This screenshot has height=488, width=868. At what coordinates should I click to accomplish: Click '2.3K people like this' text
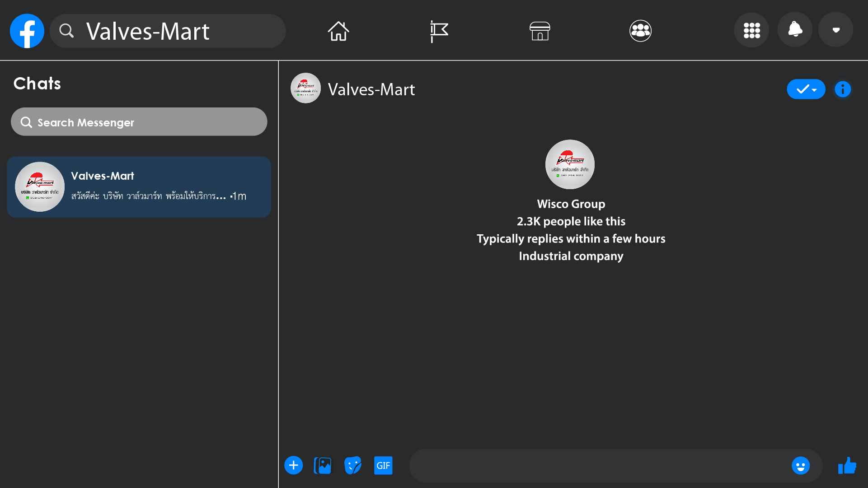pos(571,221)
